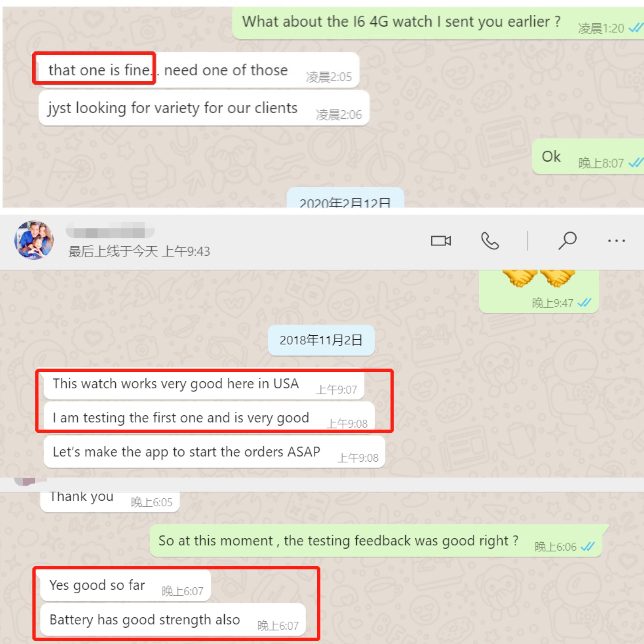Start a voice call via phone icon

(490, 240)
